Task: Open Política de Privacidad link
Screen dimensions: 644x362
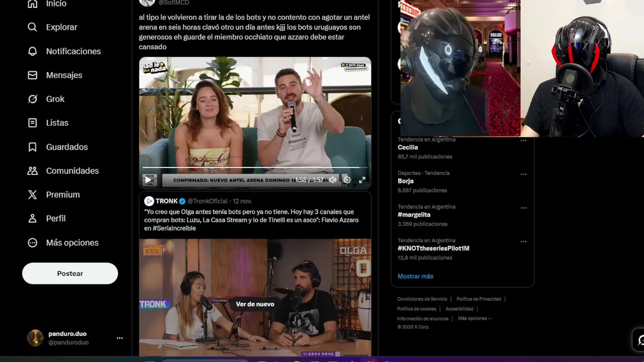Action: [478, 299]
